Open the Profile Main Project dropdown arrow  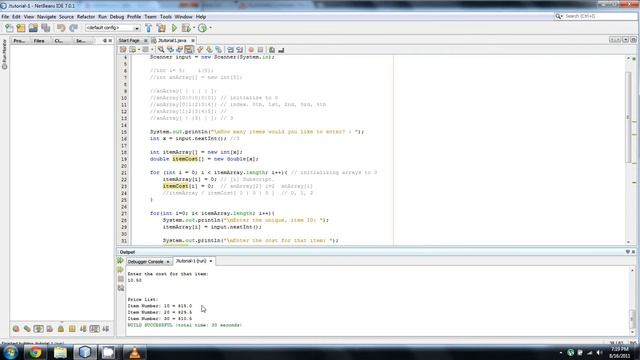pos(210,28)
